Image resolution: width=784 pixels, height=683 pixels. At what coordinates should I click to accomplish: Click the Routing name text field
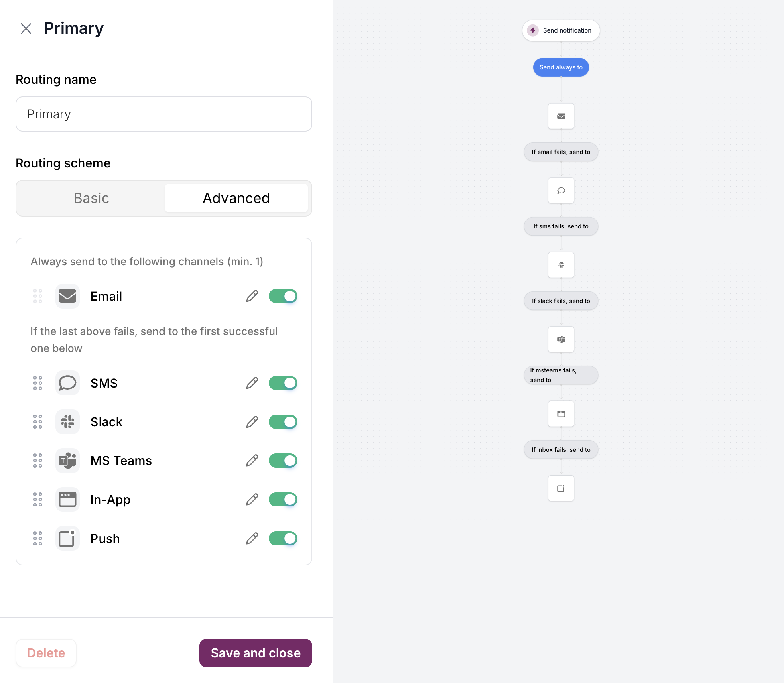pyautogui.click(x=164, y=114)
